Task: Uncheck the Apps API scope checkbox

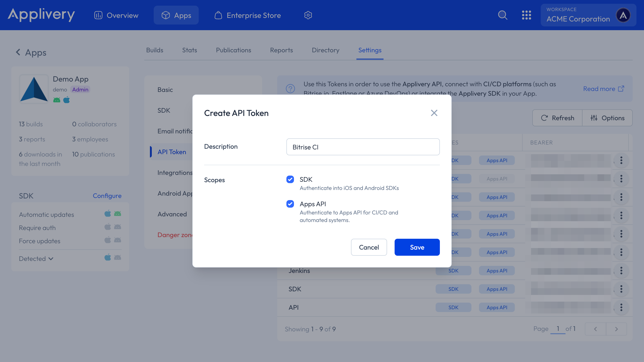Action: click(x=290, y=204)
